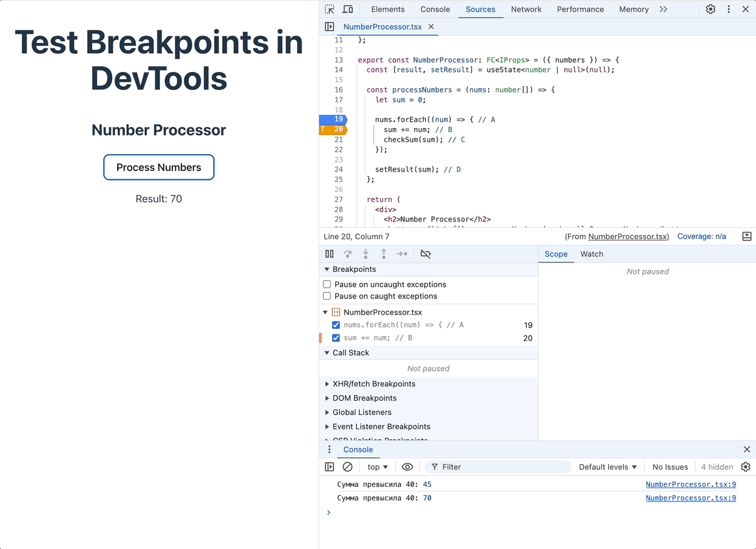Pause script execution
This screenshot has width=756, height=549.
(329, 254)
